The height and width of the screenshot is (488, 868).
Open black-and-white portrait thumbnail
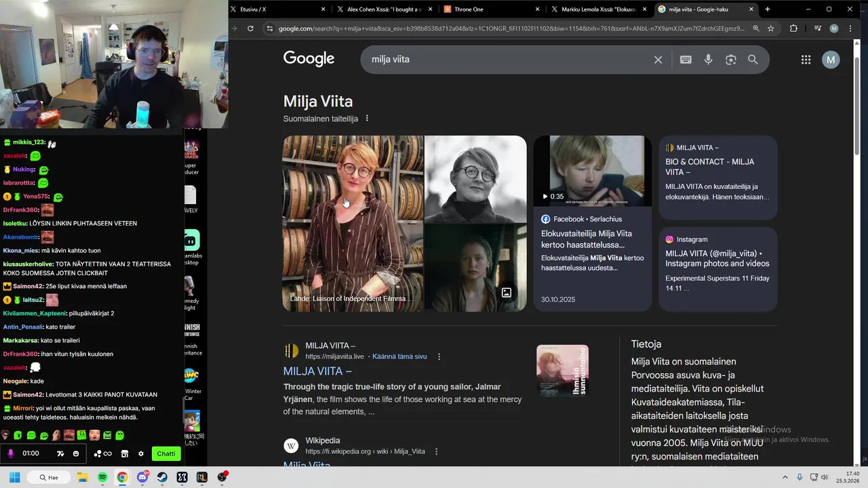pos(475,179)
